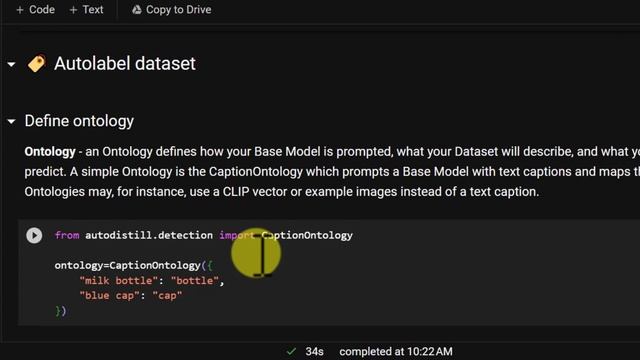Image resolution: width=640 pixels, height=360 pixels.
Task: Add a new Code cell
Action: click(x=35, y=9)
